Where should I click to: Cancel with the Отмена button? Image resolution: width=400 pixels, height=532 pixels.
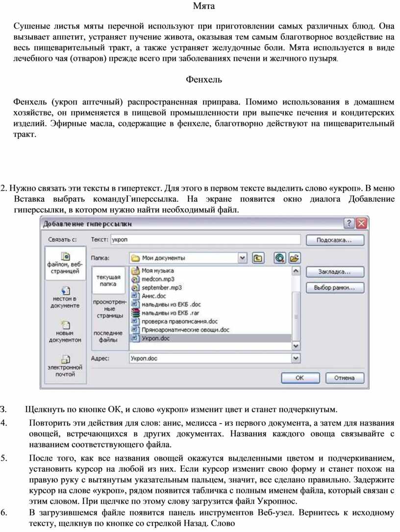[x=345, y=377]
